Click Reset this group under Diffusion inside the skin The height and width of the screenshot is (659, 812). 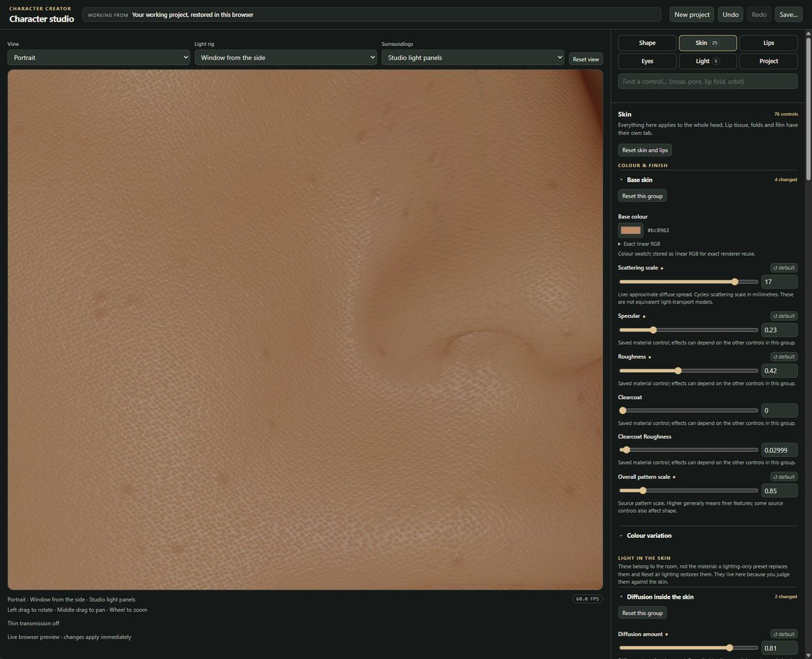click(642, 613)
